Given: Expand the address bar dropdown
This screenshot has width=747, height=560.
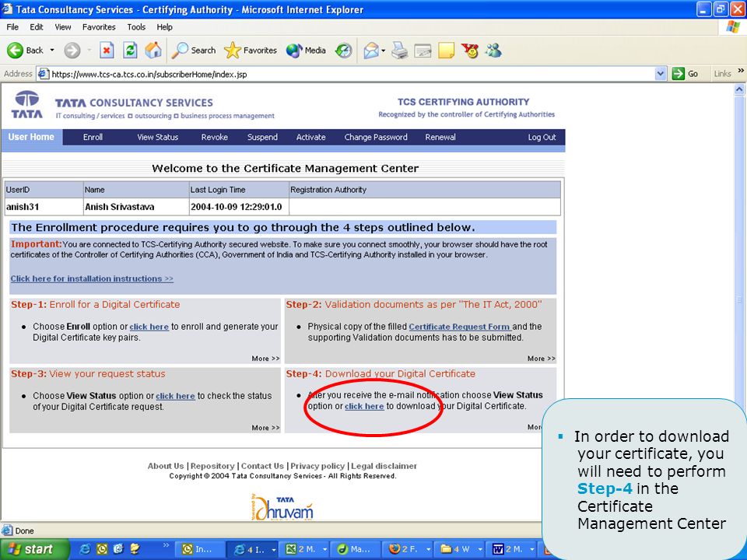Looking at the screenshot, I should tap(661, 74).
